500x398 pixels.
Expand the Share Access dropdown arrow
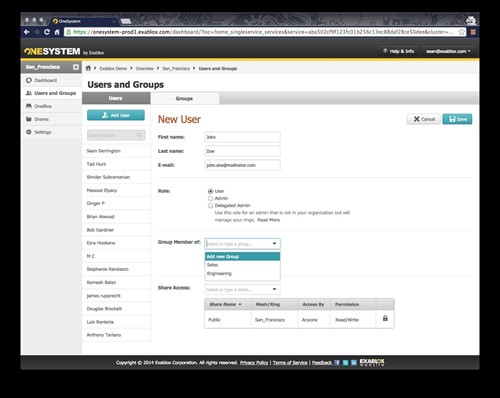[274, 289]
